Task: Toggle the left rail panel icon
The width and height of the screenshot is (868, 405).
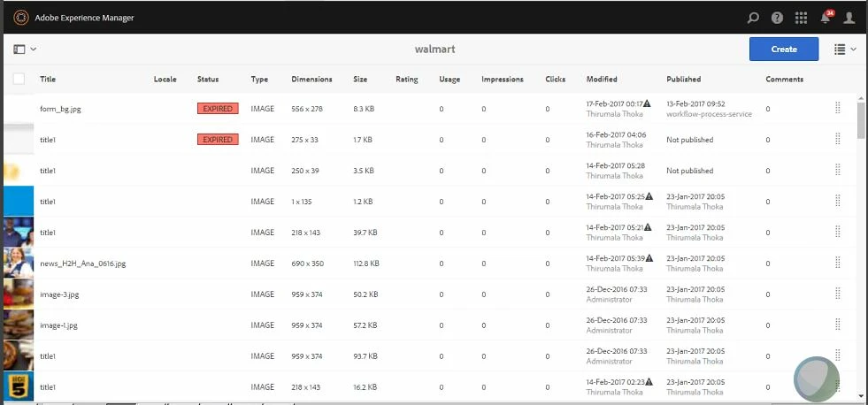Action: click(x=19, y=50)
